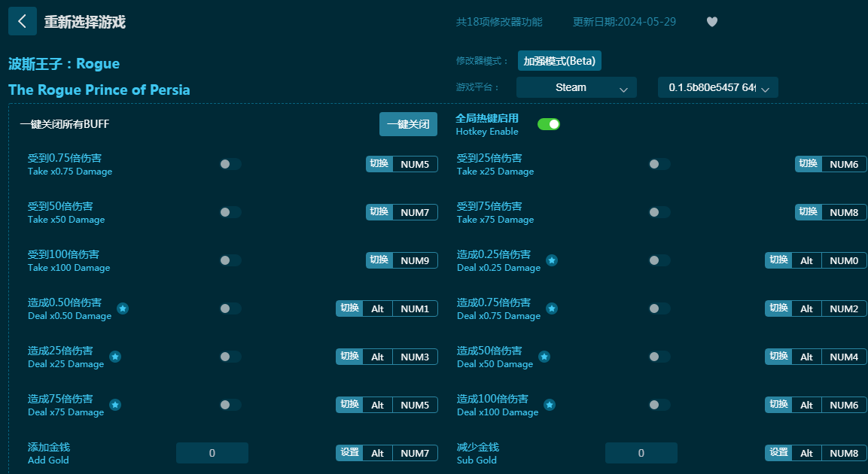Select the NUM0 hotkey box
The height and width of the screenshot is (474, 868).
844,260
